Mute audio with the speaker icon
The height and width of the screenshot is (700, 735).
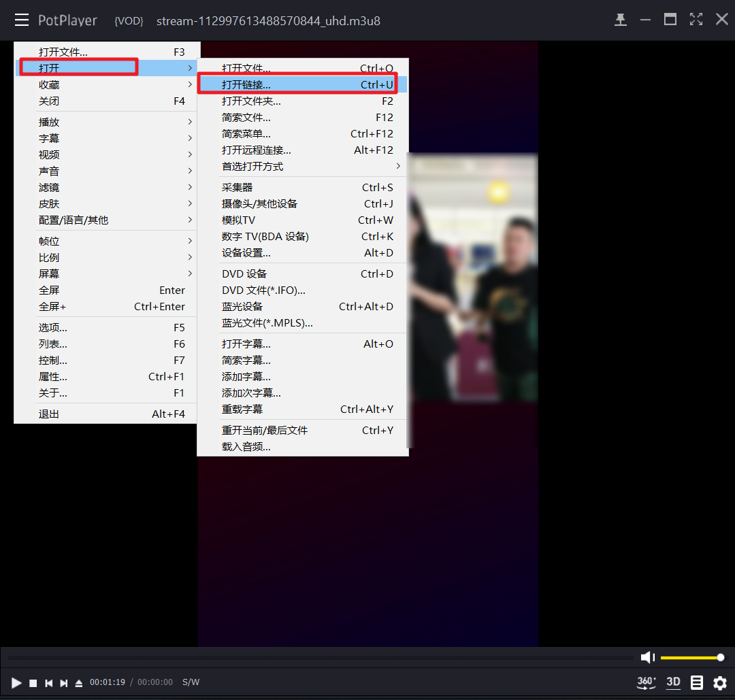[x=647, y=657]
